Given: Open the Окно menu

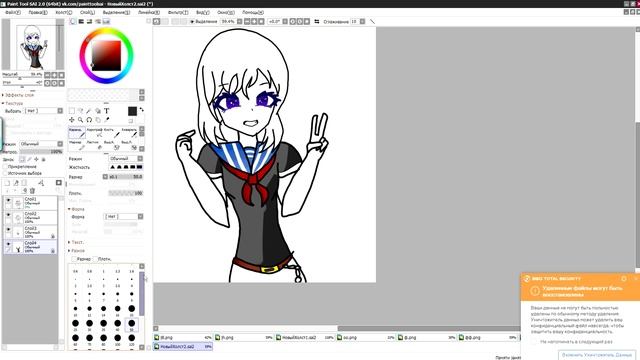Looking at the screenshot, I should click(226, 12).
